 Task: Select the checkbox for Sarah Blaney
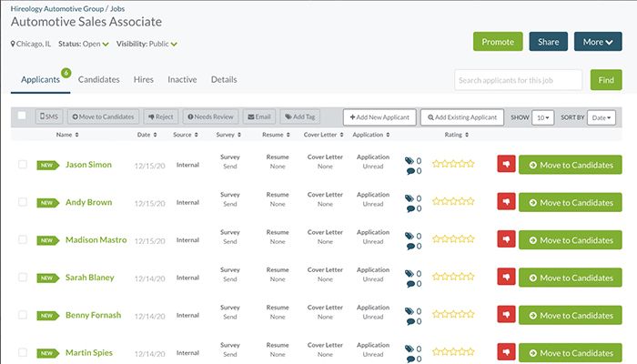click(x=23, y=278)
